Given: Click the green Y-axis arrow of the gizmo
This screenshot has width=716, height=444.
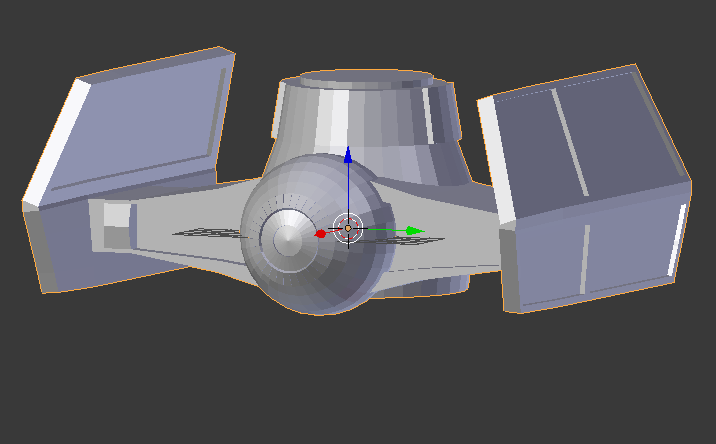Looking at the screenshot, I should (x=415, y=231).
